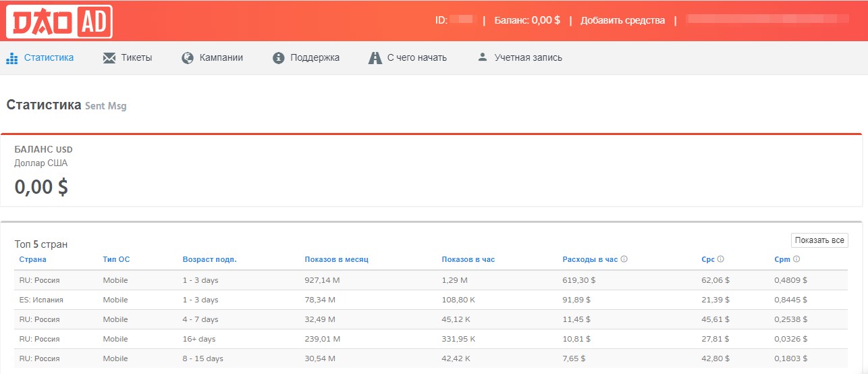Click the Поддержка info icon

point(278,58)
